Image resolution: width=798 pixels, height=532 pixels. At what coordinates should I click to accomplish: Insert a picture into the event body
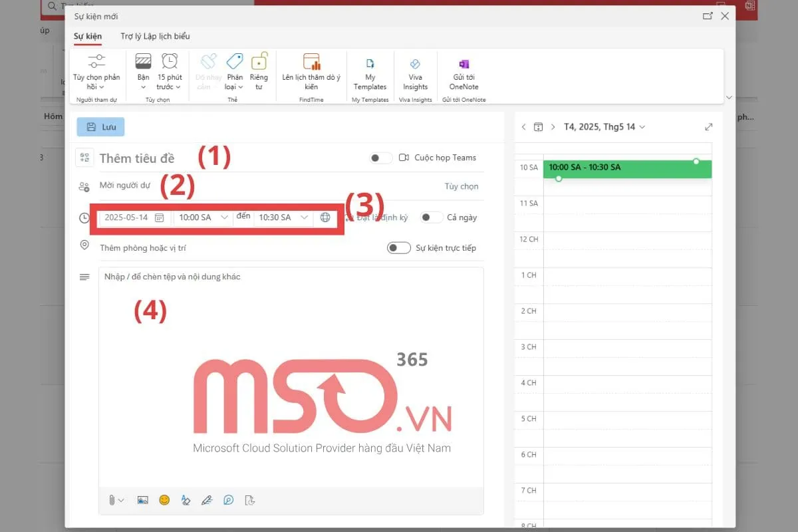(143, 499)
